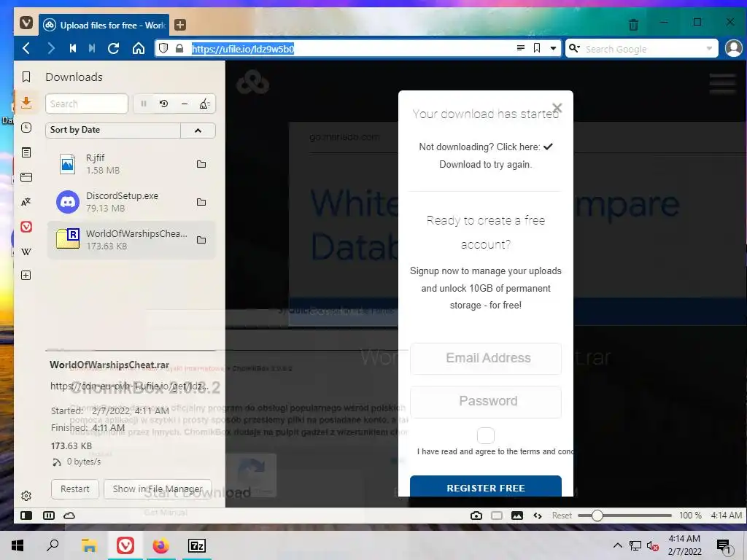Viewport: 747px width, 560px height.
Task: Open the Bookmarks panel
Action: coord(26,77)
